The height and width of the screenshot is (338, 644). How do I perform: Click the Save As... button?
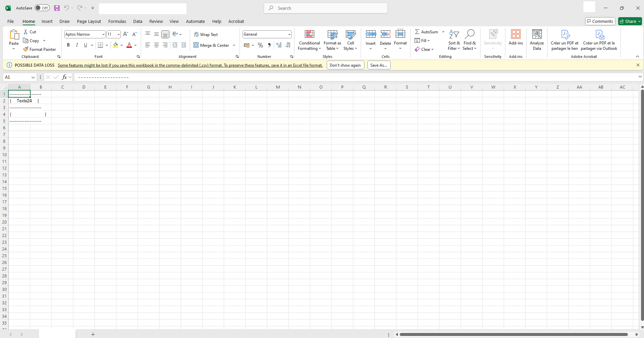pyautogui.click(x=379, y=65)
